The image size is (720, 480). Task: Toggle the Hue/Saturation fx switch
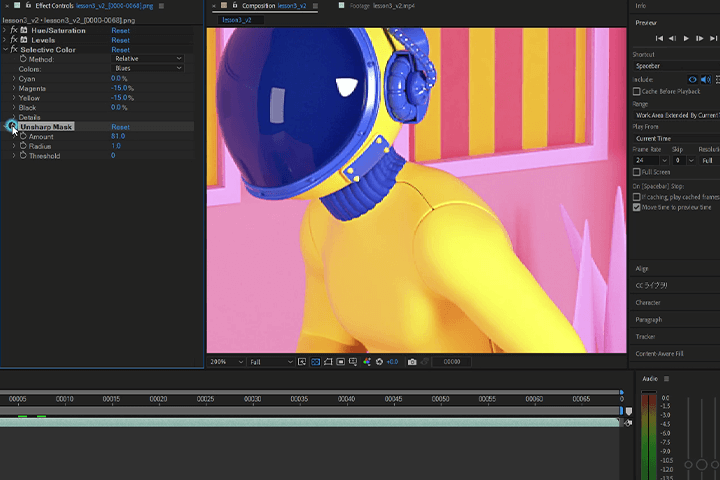[x=14, y=30]
